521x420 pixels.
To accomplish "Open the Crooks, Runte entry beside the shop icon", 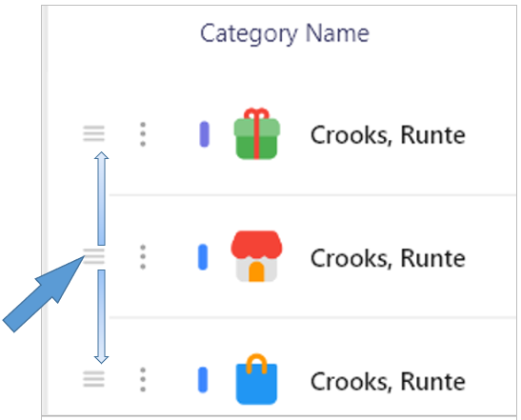I will click(388, 258).
